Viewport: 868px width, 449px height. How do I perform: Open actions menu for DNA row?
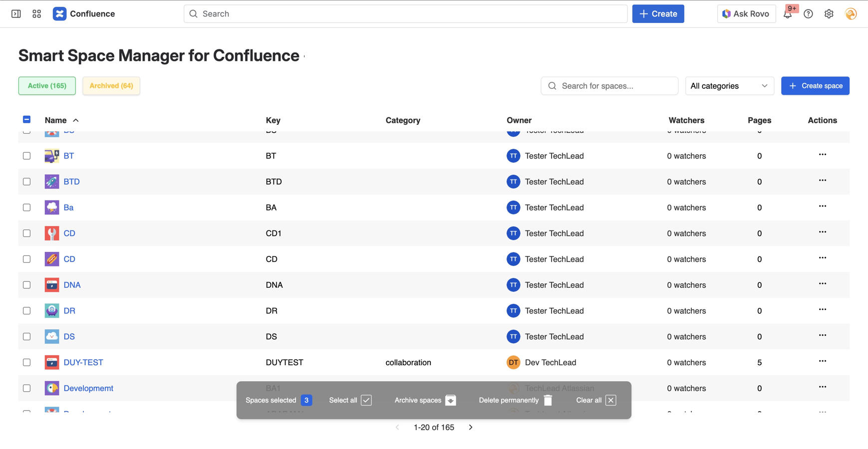822,284
